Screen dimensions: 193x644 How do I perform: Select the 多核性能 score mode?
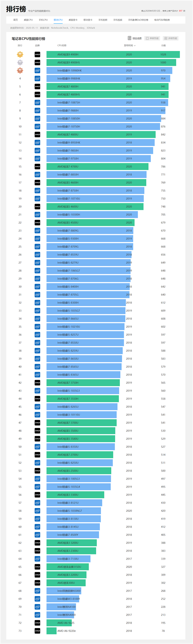(x=170, y=38)
